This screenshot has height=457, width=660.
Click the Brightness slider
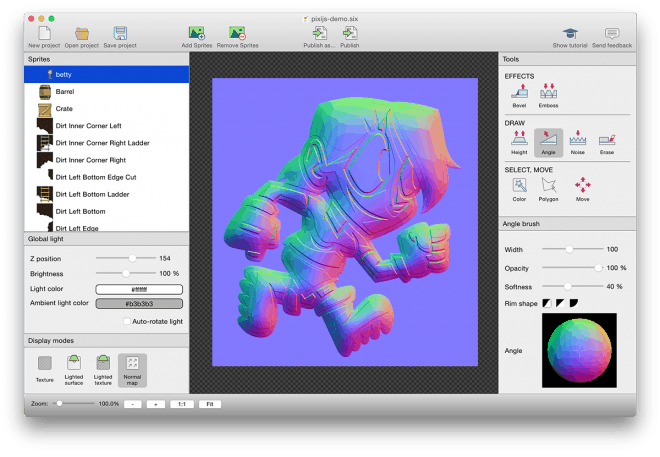coord(126,273)
